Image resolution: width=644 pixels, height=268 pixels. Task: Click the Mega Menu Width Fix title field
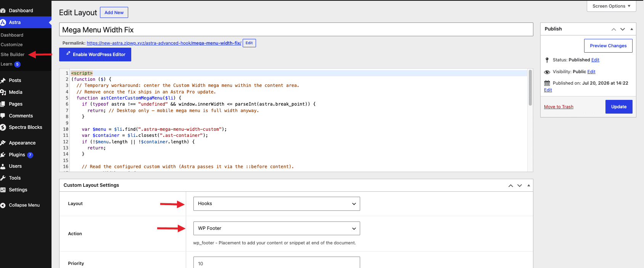coord(296,30)
